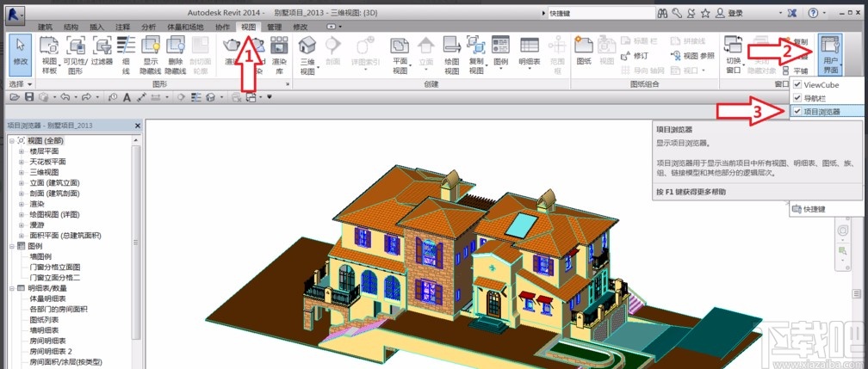868x369 pixels.
Task: Click the save icon in quick access toolbar
Action: tap(31, 96)
